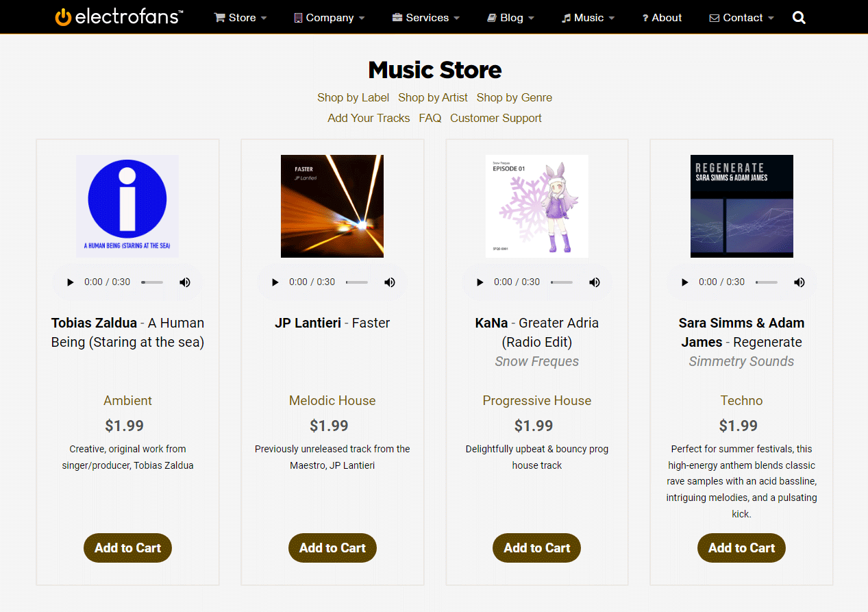Go to the About page

coord(662,18)
